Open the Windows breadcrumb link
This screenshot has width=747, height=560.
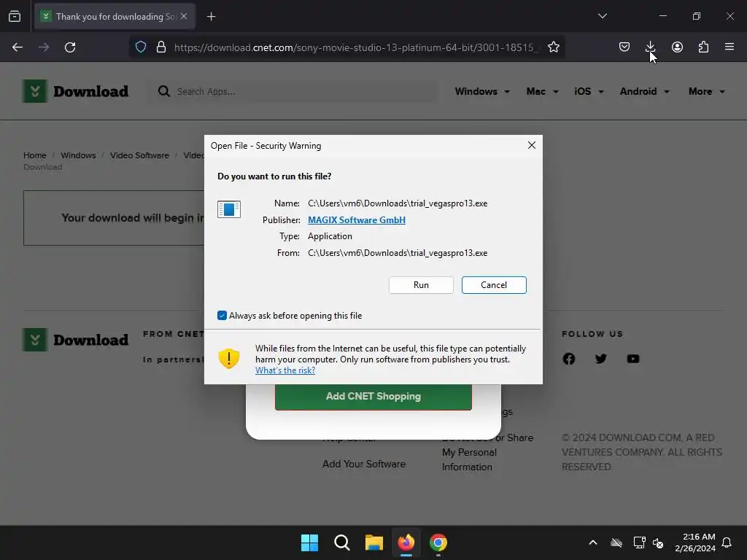click(78, 155)
